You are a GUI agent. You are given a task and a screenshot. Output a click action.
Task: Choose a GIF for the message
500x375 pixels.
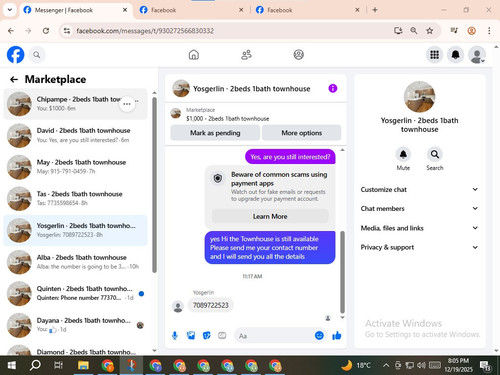point(222,336)
